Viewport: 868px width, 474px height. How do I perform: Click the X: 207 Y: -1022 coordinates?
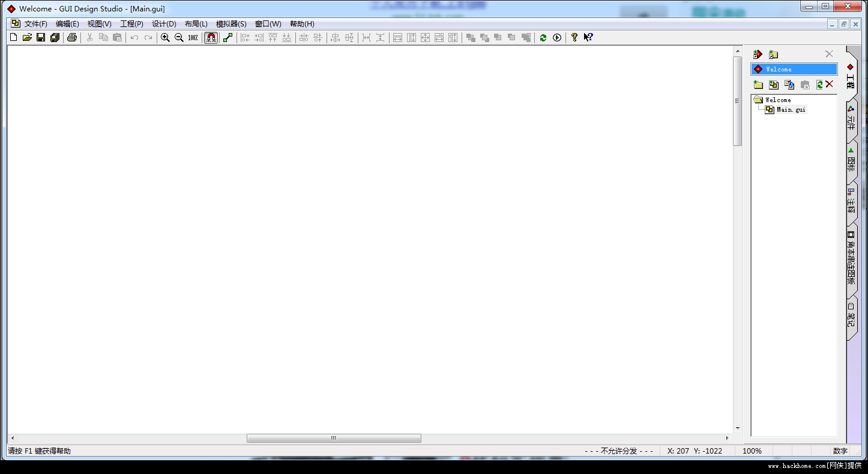pyautogui.click(x=695, y=451)
